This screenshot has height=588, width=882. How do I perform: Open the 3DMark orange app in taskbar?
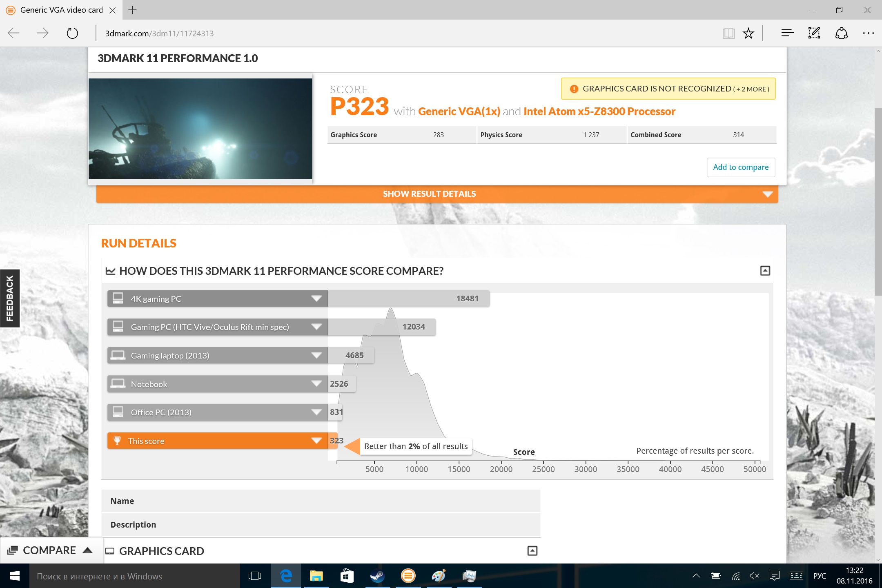click(x=408, y=576)
